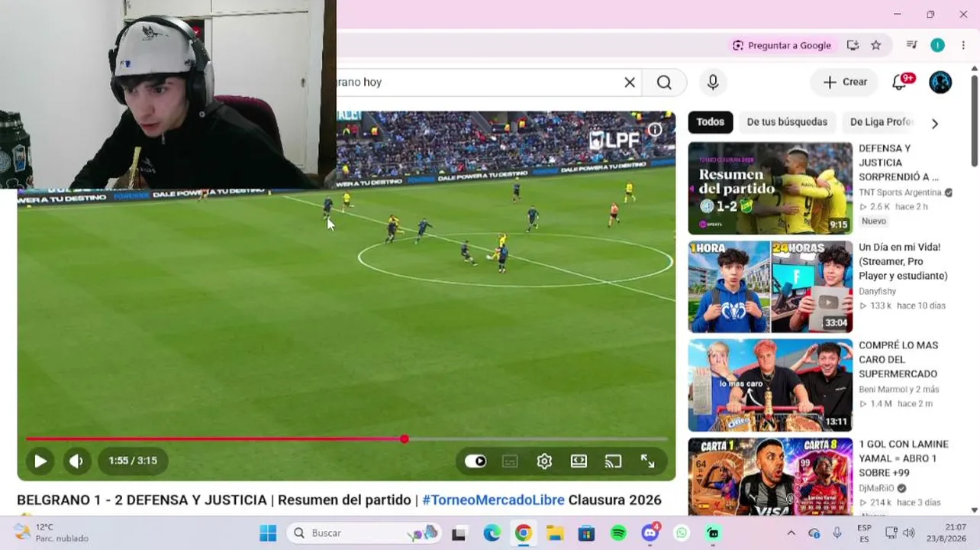Open the ESP ES language switcher
Image resolution: width=980 pixels, height=550 pixels.
(x=864, y=533)
